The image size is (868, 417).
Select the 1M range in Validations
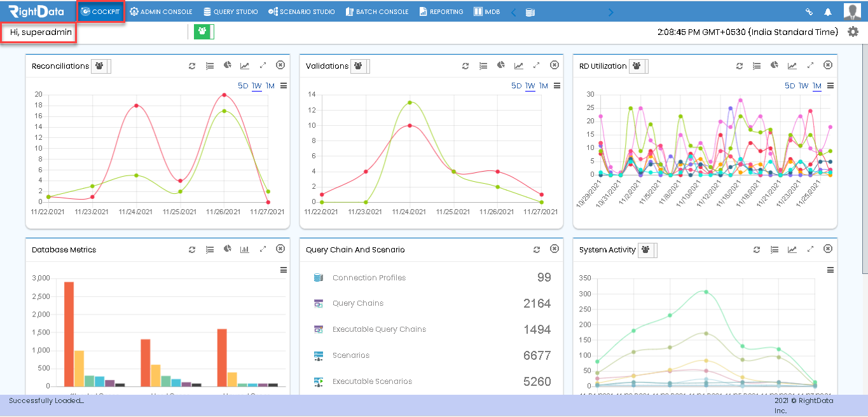(x=544, y=86)
